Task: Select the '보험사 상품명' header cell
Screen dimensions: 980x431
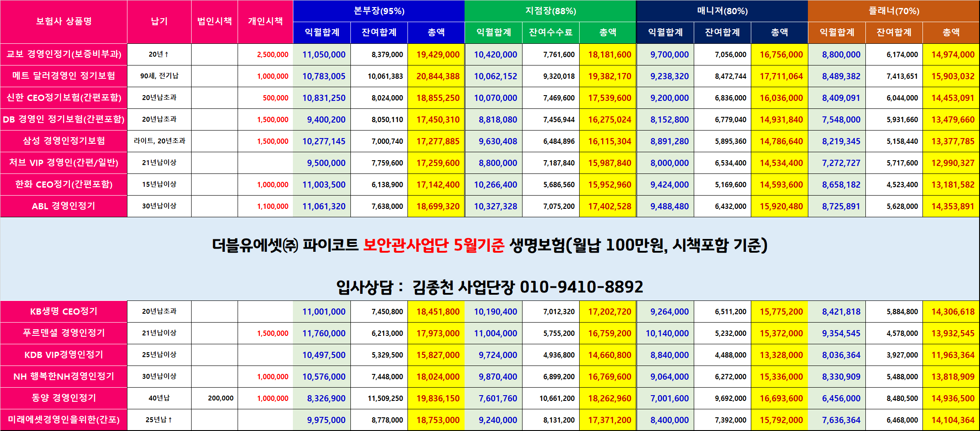Action: [x=64, y=22]
